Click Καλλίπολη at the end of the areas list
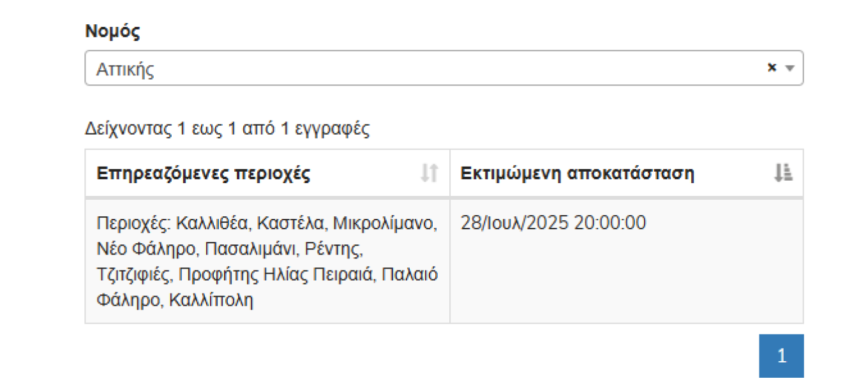Image resolution: width=868 pixels, height=388 pixels. click(211, 300)
